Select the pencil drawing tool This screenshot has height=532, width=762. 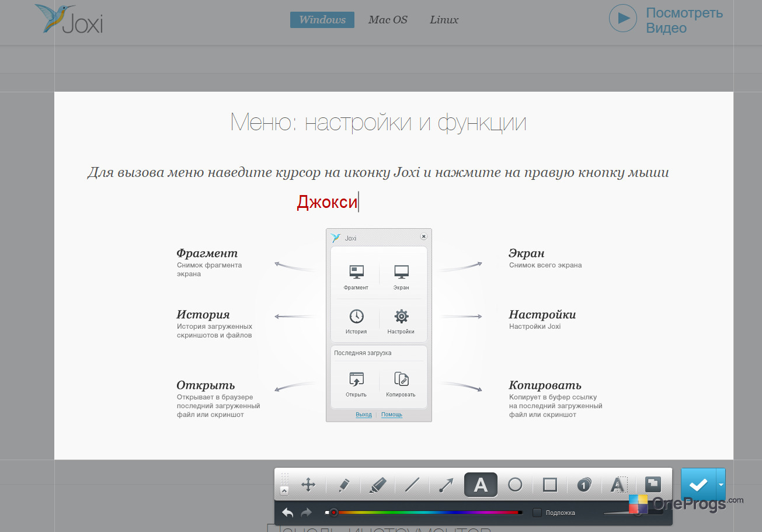[343, 485]
